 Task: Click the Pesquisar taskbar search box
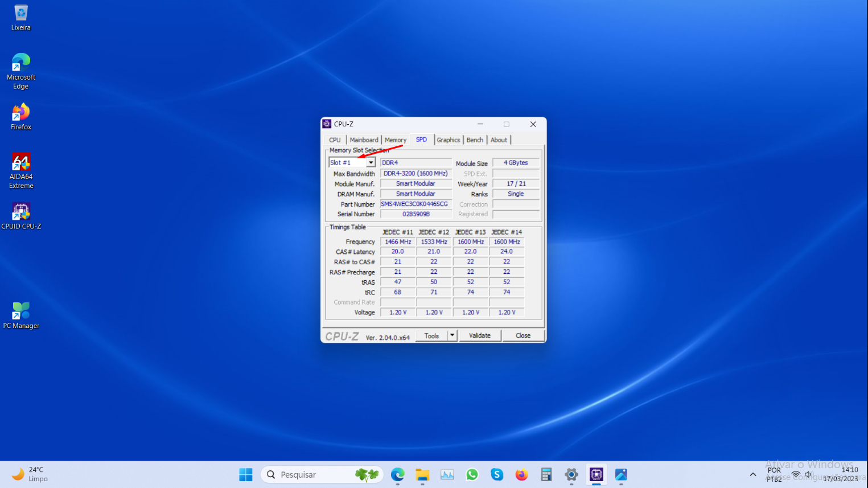pos(322,474)
